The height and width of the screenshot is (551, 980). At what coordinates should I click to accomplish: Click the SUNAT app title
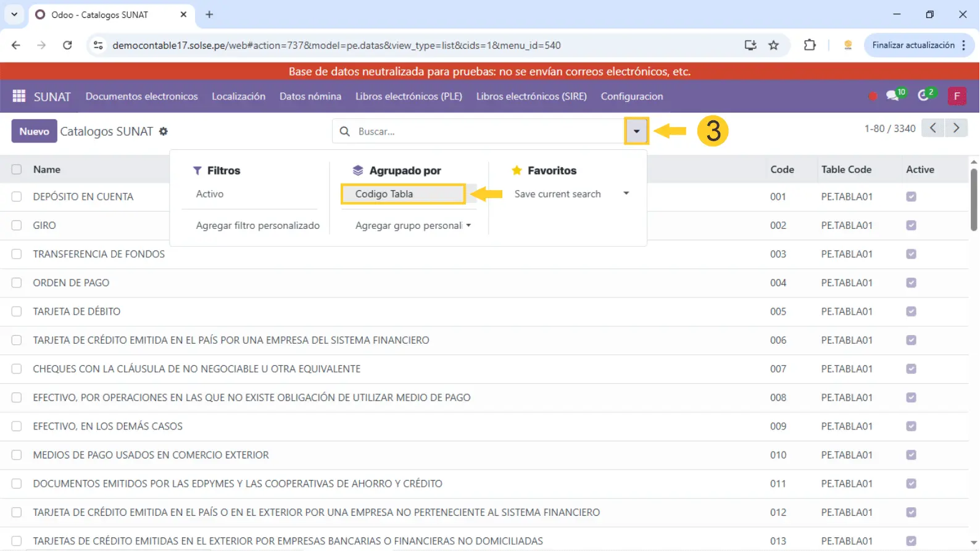pyautogui.click(x=52, y=97)
